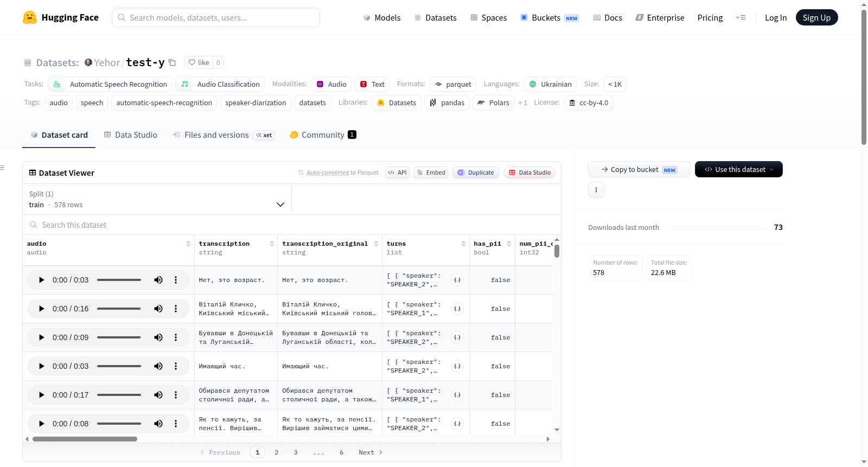Focus the Search this dataset field
868x467 pixels.
coord(292,225)
